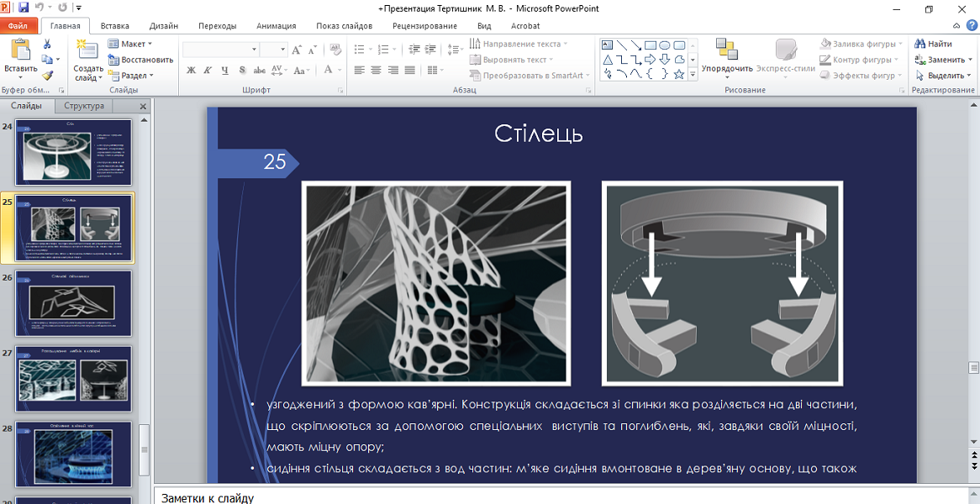Select the isosceles triangle shape
980x504 pixels.
click(608, 60)
